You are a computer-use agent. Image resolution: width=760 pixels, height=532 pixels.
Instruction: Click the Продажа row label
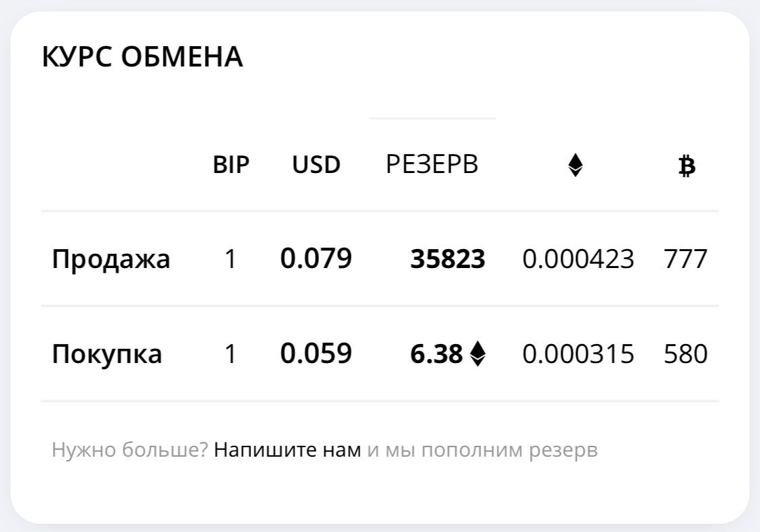[111, 259]
